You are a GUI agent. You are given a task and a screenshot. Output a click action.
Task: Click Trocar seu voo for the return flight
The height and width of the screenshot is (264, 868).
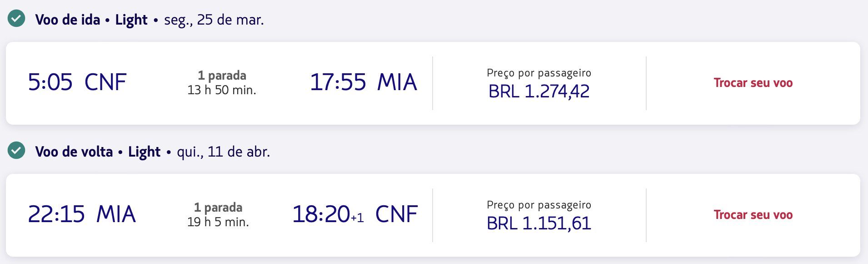753,215
